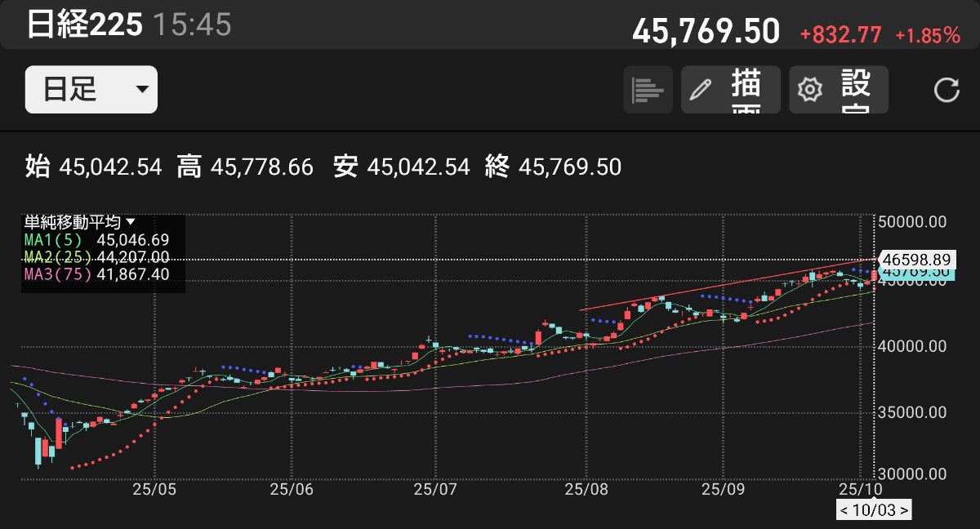
Task: Select the MA2(25) moving average label
Action: click(57, 257)
